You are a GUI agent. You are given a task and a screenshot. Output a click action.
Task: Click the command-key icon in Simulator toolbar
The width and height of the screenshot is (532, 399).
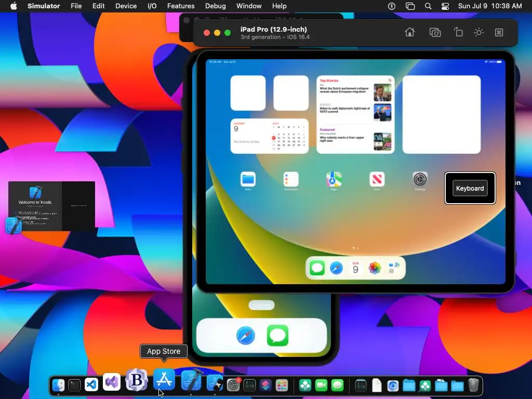pos(499,33)
